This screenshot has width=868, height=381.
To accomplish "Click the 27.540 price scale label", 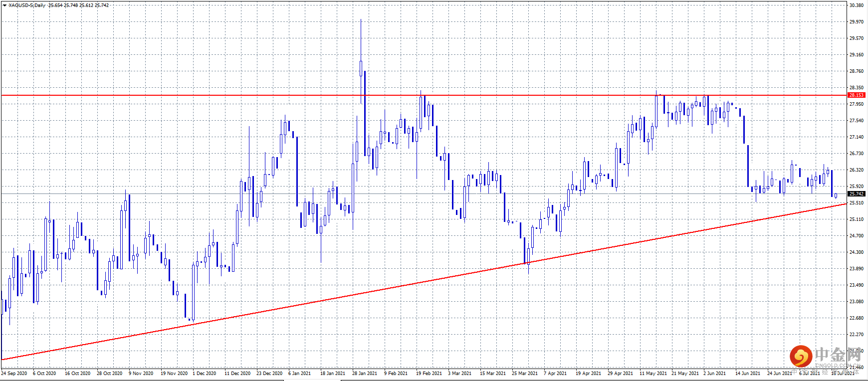I will 857,121.
